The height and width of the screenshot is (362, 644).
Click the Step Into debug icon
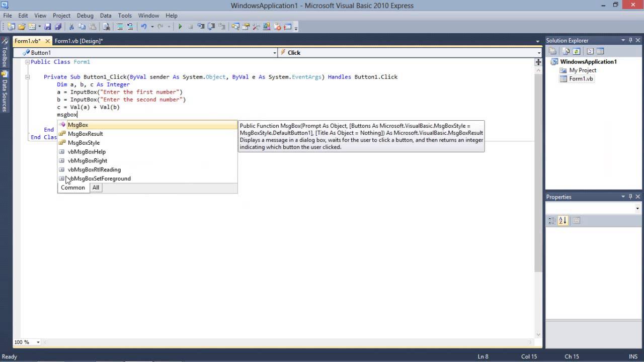coord(201,27)
